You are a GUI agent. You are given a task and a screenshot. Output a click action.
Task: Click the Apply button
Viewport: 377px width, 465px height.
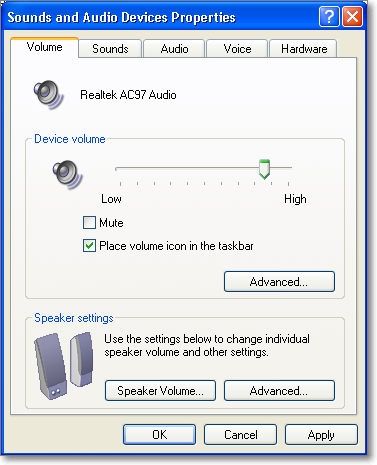tap(321, 434)
